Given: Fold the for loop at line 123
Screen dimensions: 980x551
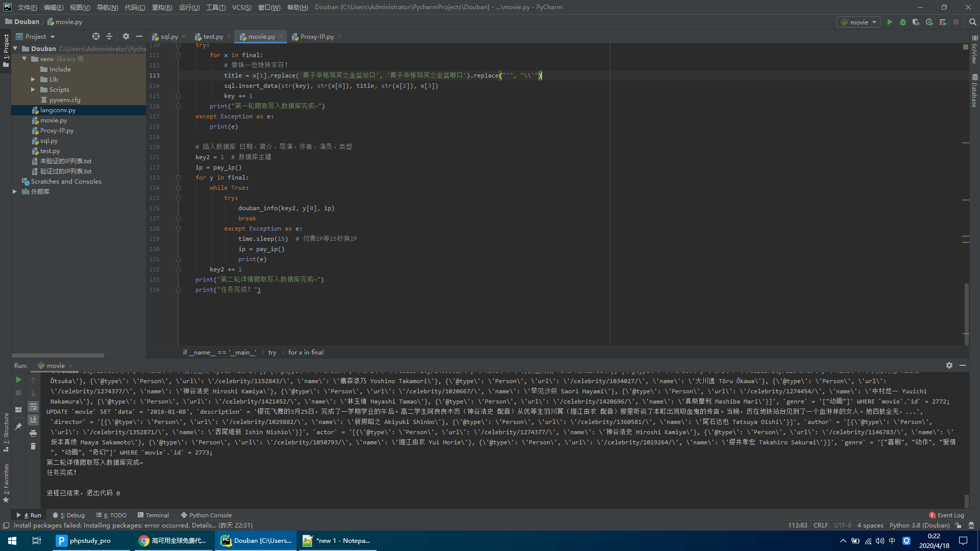Looking at the screenshot, I should click(x=178, y=178).
